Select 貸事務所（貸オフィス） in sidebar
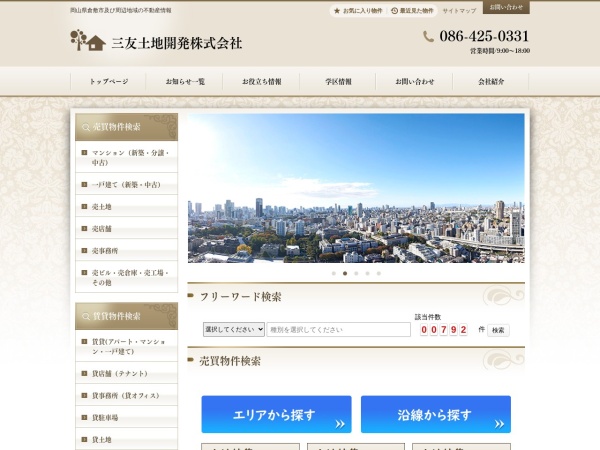 [127, 395]
